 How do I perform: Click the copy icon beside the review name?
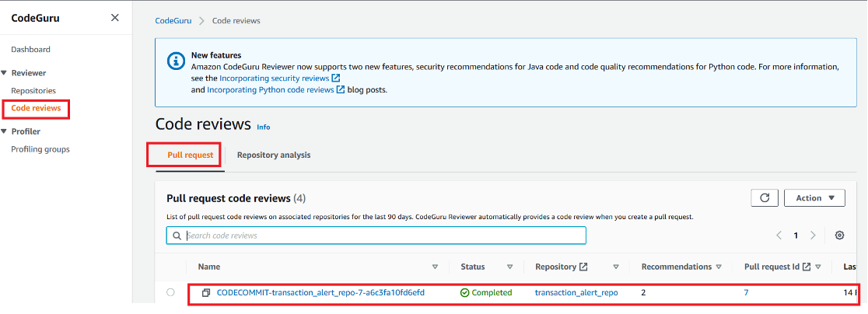(x=206, y=293)
